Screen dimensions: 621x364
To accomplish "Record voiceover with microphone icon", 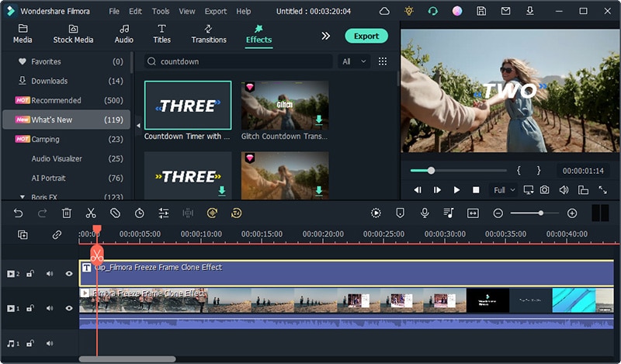I will pyautogui.click(x=425, y=213).
